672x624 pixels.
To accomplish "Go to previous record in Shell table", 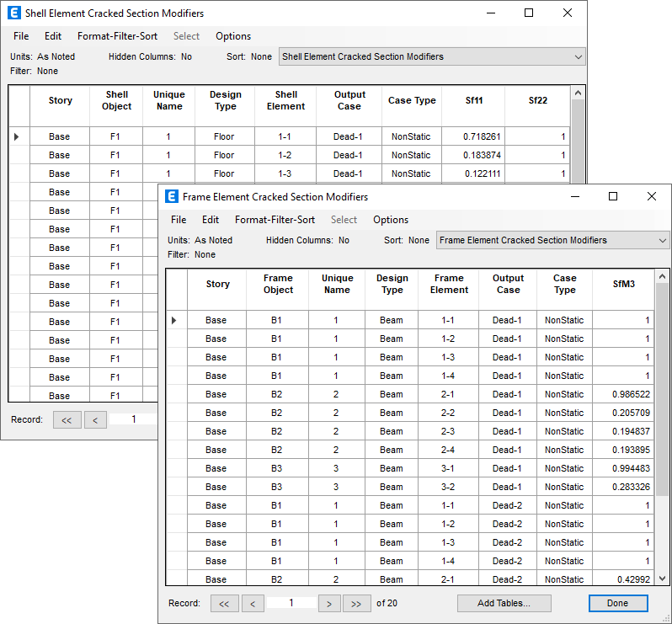I will [95, 419].
